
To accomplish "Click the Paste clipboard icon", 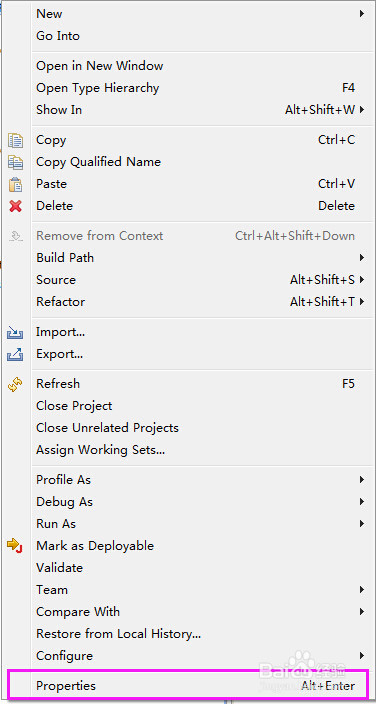I will tap(15, 184).
